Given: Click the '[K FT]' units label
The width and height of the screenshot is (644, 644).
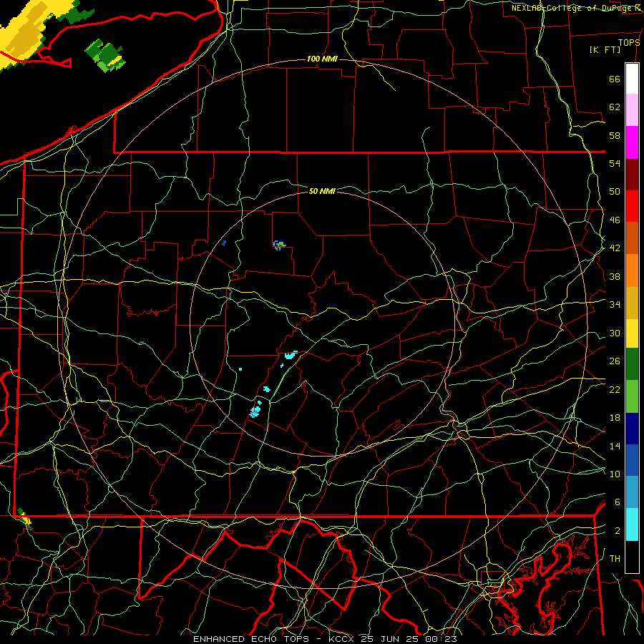Looking at the screenshot, I should [x=605, y=50].
